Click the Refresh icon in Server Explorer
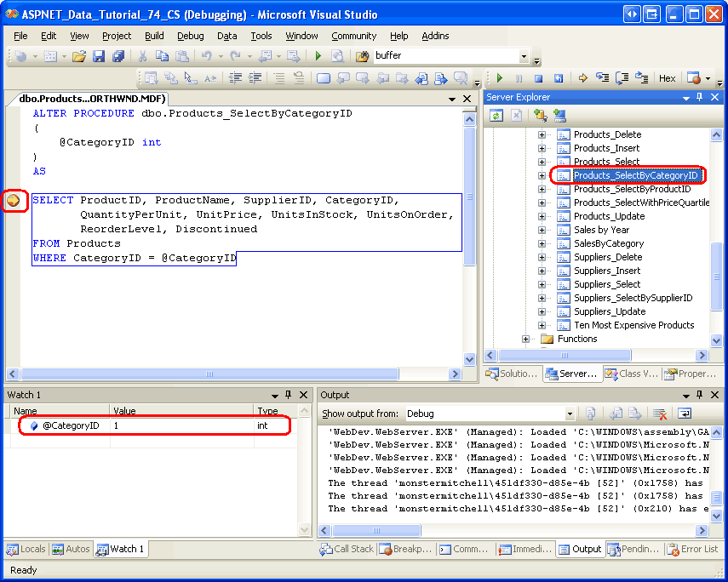728x582 pixels. point(498,117)
